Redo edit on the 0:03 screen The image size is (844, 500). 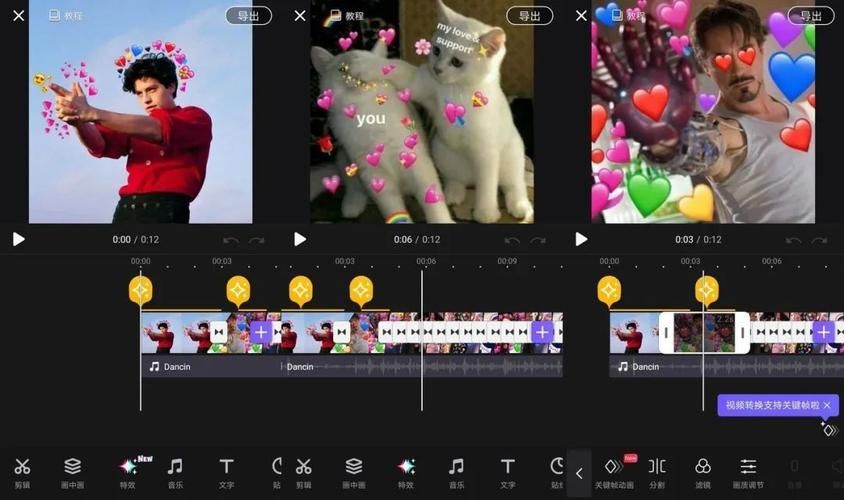click(819, 240)
